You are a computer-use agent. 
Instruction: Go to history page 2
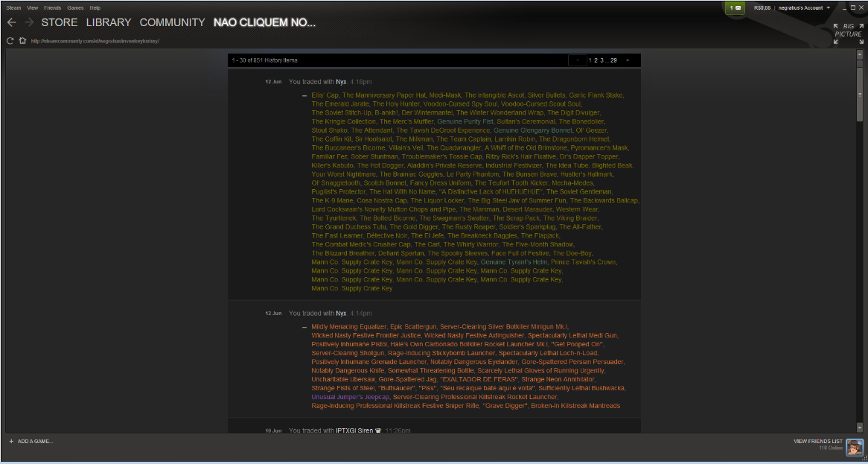point(596,60)
